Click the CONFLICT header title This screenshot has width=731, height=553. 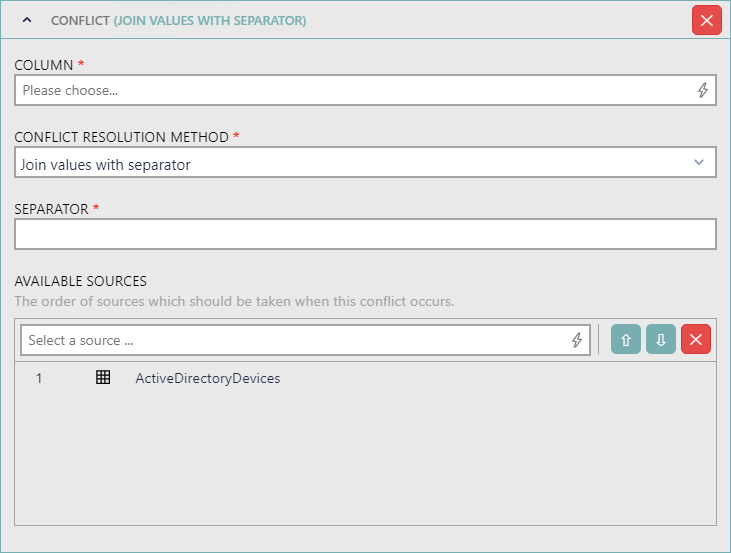point(178,20)
